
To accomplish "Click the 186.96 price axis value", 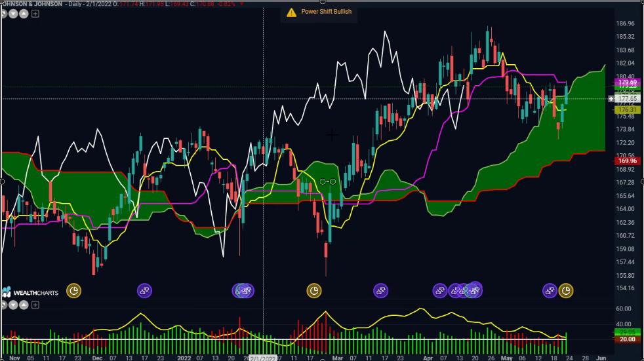I will 625,24.
